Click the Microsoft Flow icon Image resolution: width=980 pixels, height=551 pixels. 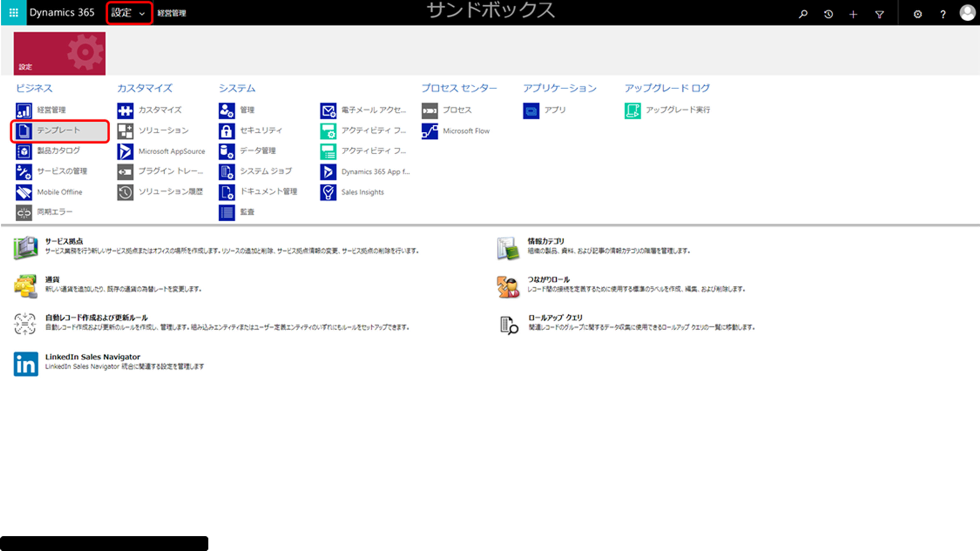pyautogui.click(x=429, y=131)
